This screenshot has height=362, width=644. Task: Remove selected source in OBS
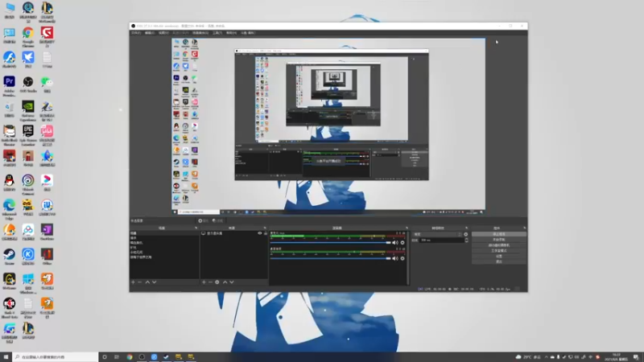[x=210, y=282]
